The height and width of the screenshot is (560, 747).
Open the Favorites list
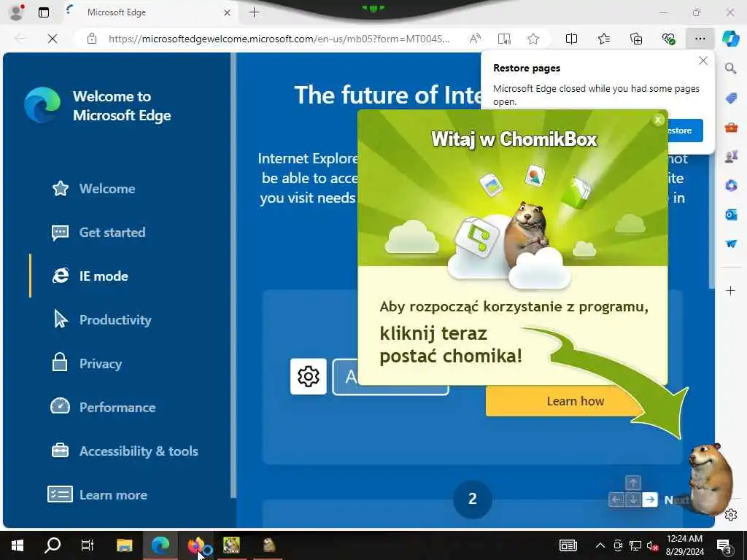(603, 39)
